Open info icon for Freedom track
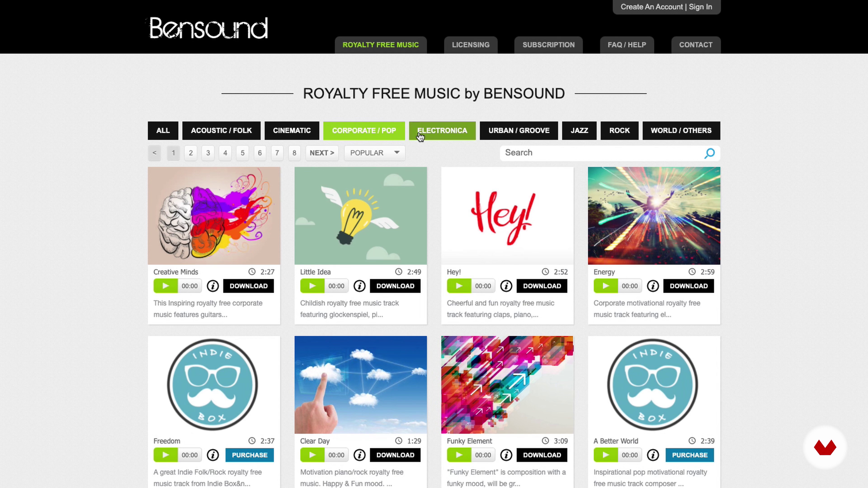The image size is (868, 488). click(x=213, y=455)
